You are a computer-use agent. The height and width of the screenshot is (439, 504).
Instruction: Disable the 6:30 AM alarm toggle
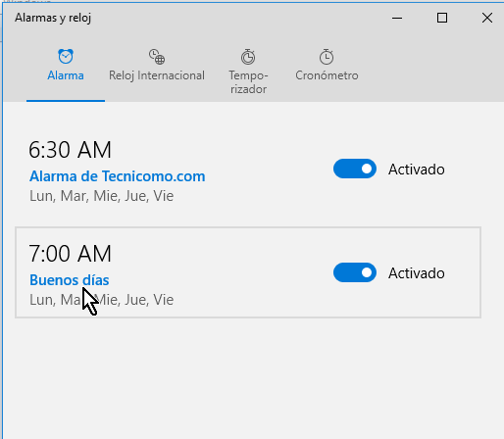click(355, 169)
